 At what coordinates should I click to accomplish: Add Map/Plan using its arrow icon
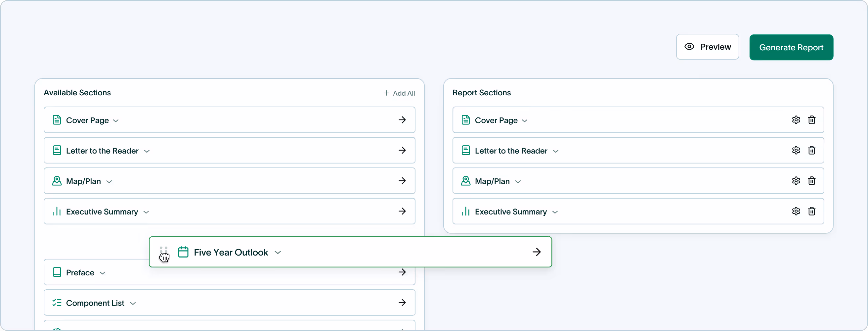(402, 181)
